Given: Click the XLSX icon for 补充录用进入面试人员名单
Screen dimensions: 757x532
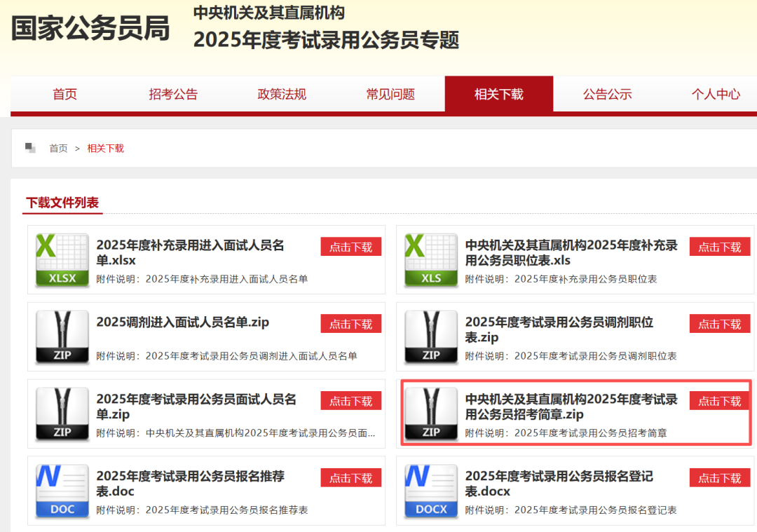Looking at the screenshot, I should [62, 260].
